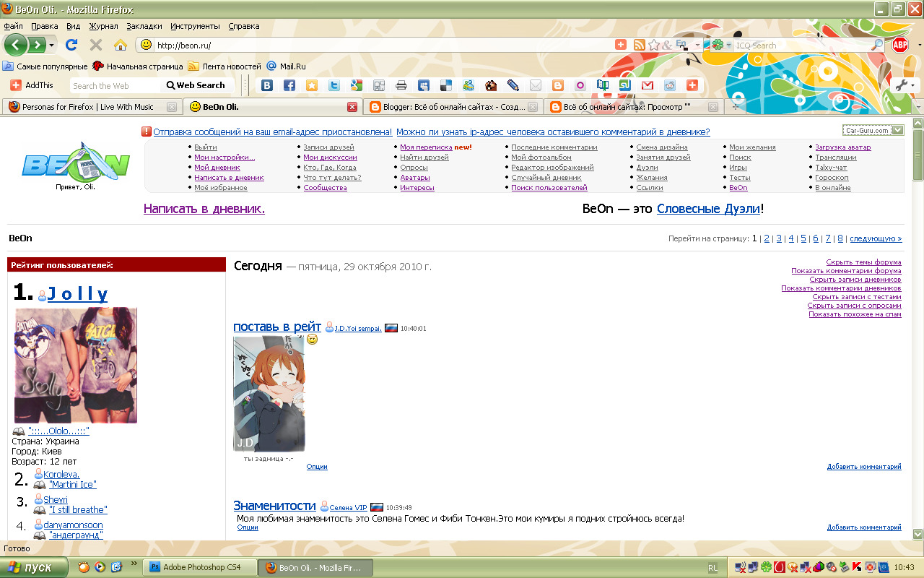
Task: Click the stop loading X icon
Action: tap(95, 45)
